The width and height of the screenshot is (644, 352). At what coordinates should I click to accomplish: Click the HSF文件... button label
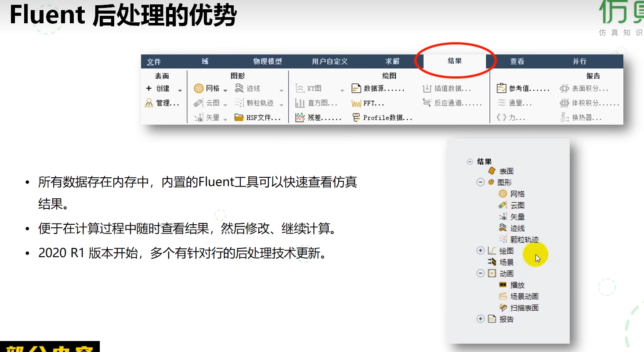tap(263, 118)
